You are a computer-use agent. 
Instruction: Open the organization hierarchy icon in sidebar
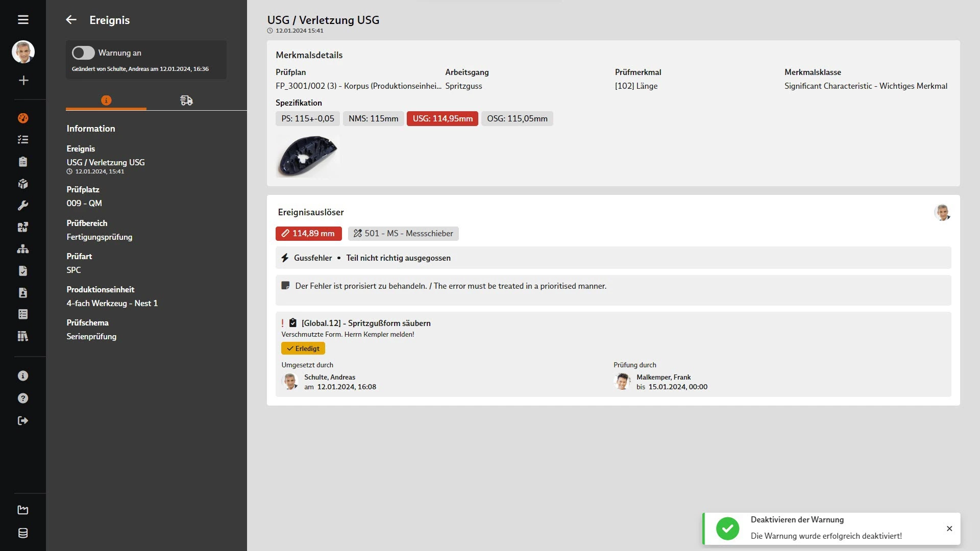point(23,249)
